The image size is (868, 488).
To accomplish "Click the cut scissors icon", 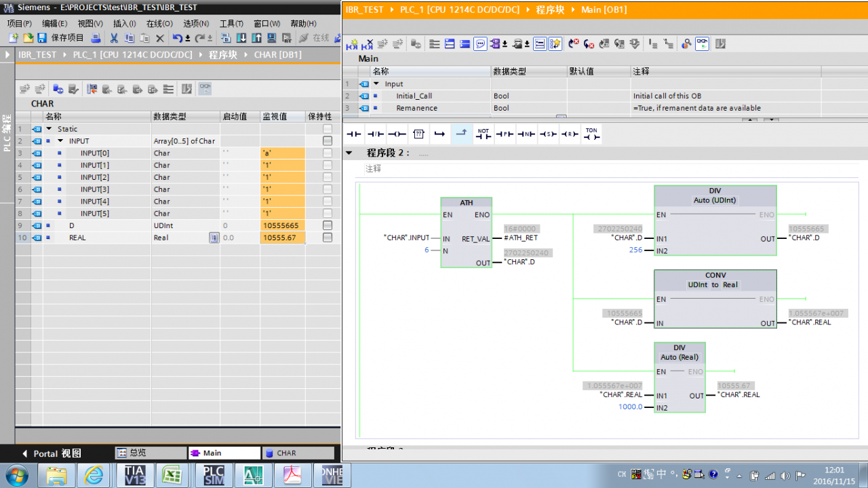I will (x=114, y=38).
